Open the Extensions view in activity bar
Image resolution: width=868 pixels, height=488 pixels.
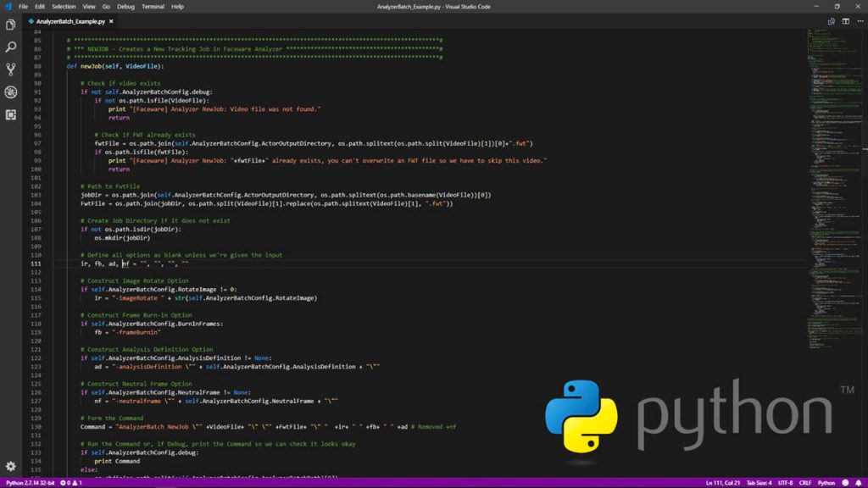click(x=10, y=114)
